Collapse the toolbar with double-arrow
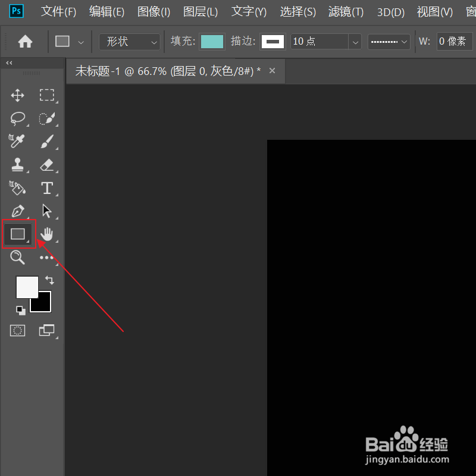Viewport: 476px width, 476px height. pyautogui.click(x=9, y=63)
